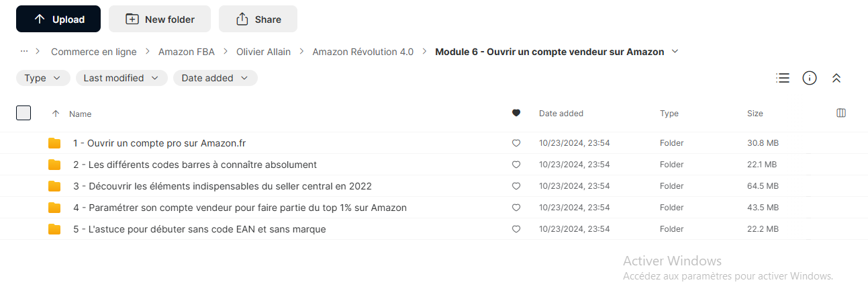Open the Type filter dropdown
Viewport: 868px width, 301px height.
coord(43,78)
